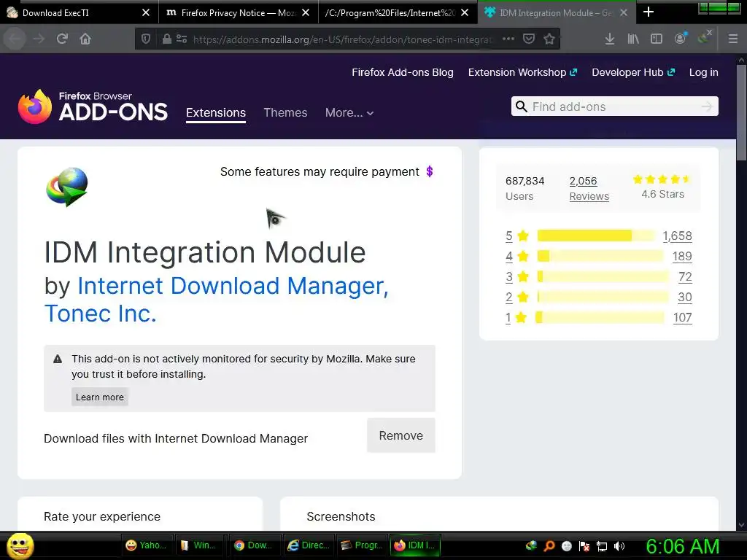Click the action center flag tray icon
Viewport: 747px width, 560px height.
pyautogui.click(x=584, y=546)
